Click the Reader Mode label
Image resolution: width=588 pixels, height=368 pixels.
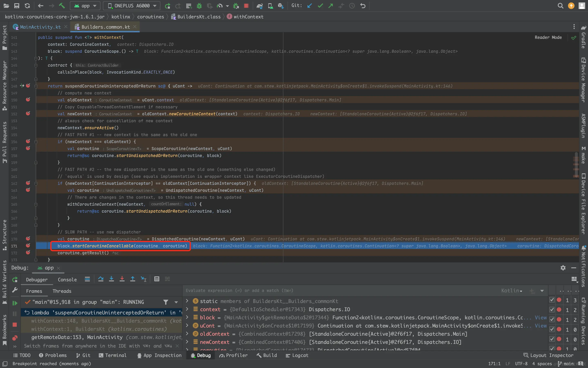pyautogui.click(x=548, y=37)
